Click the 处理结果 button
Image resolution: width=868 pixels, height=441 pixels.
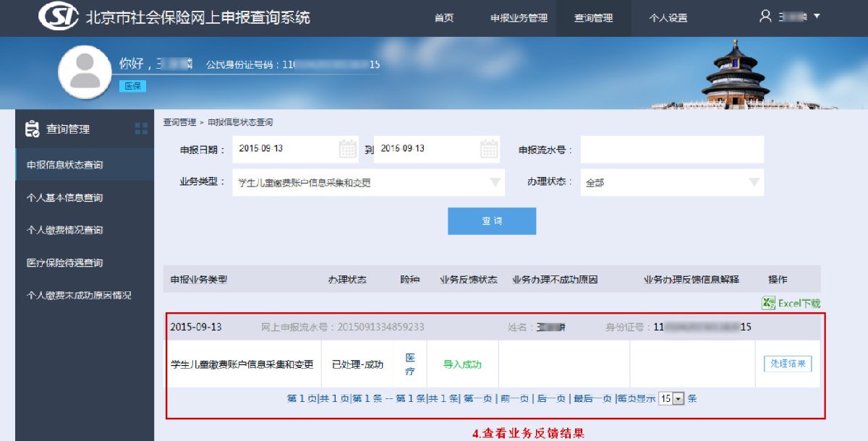[x=788, y=364]
